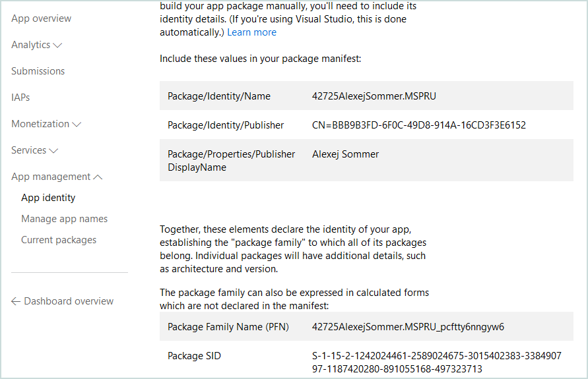
Task: Click the Monetization menu label
Action: click(x=40, y=124)
